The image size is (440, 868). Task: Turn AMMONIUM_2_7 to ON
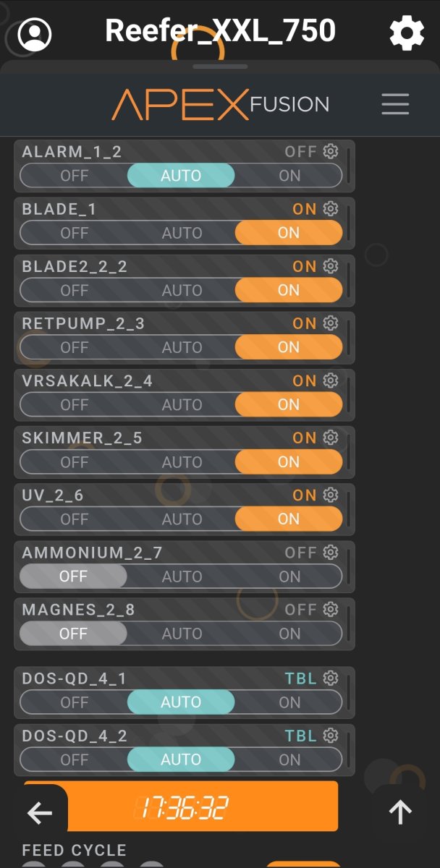pyautogui.click(x=289, y=576)
